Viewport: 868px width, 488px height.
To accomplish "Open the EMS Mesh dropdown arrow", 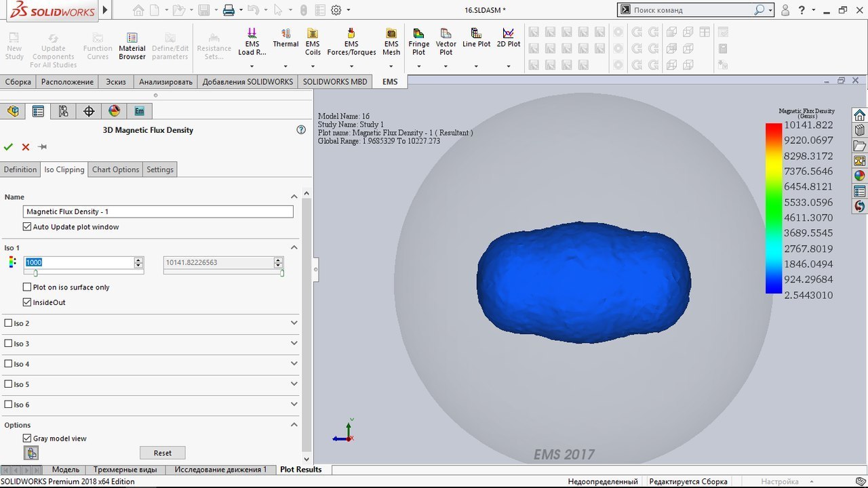I will pyautogui.click(x=391, y=66).
